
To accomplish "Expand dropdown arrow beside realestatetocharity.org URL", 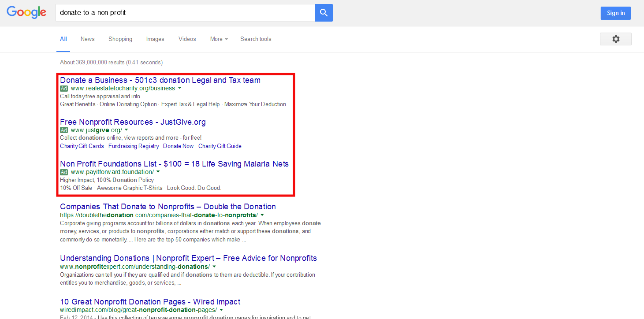I will pyautogui.click(x=179, y=88).
